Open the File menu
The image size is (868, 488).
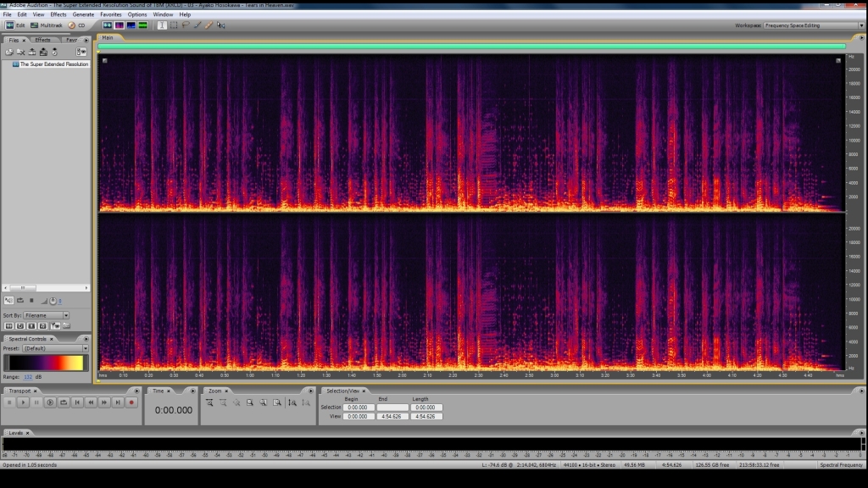7,14
